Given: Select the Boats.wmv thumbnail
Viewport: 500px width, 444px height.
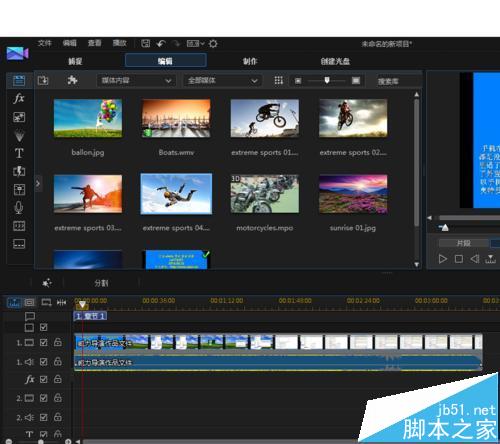Looking at the screenshot, I should (x=176, y=118).
